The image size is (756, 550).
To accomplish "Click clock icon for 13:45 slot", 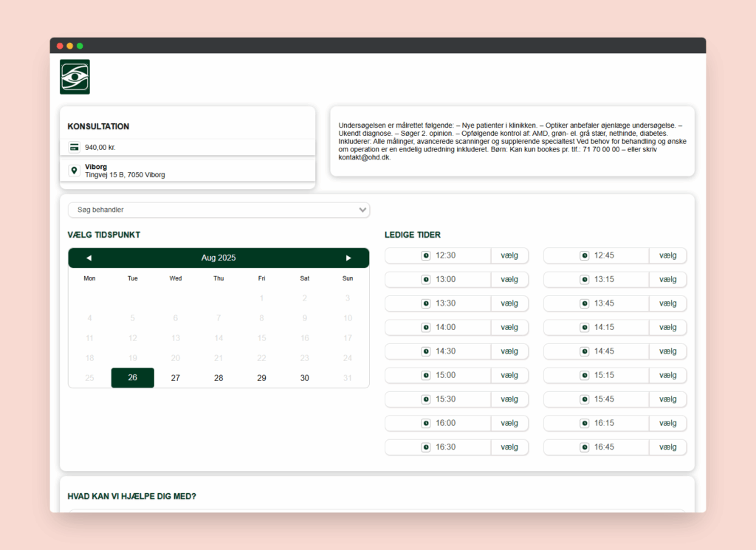I will coord(585,303).
